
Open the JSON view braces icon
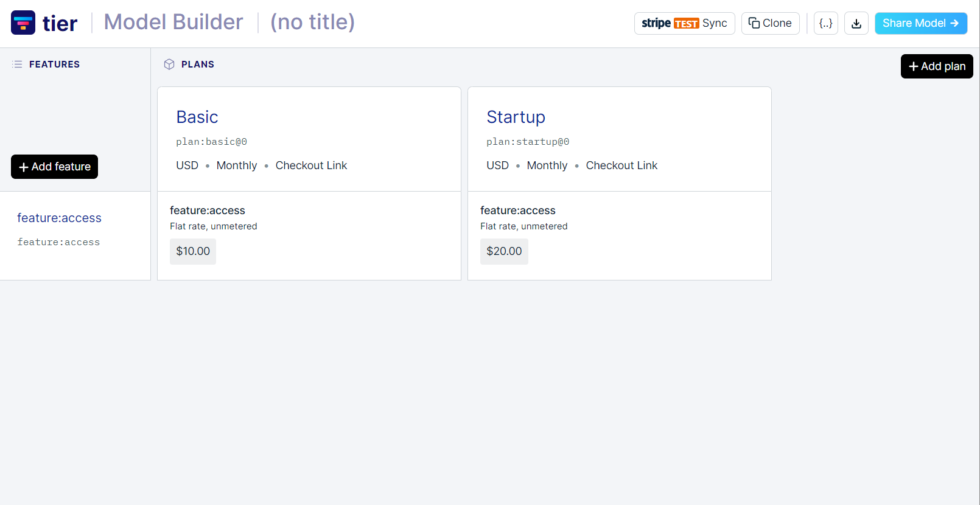click(x=826, y=23)
